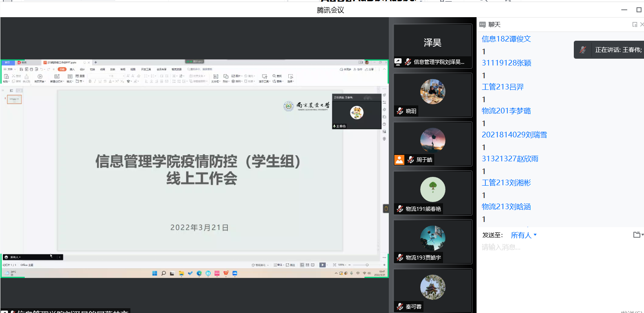Image resolution: width=644 pixels, height=313 pixels.
Task: Collapse the dark bar with the left chevron
Action: tap(60, 257)
